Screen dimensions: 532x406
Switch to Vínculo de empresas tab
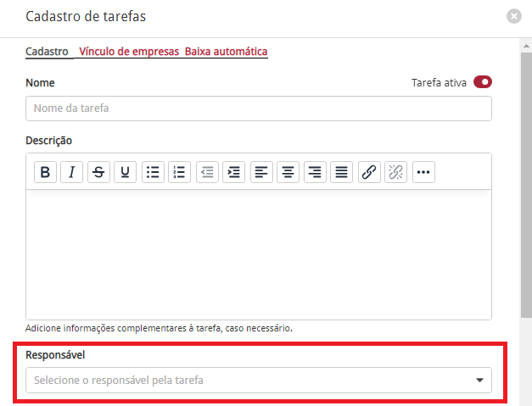pos(129,52)
